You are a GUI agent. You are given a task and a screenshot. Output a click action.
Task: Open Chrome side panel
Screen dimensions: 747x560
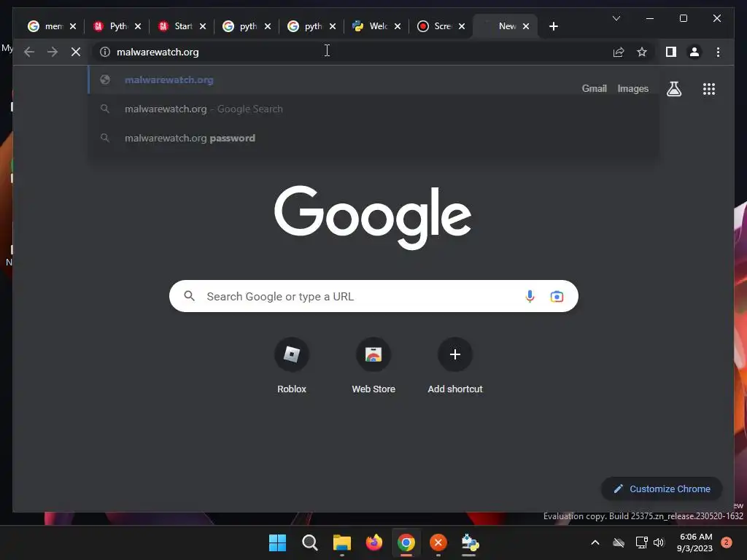[x=671, y=52]
